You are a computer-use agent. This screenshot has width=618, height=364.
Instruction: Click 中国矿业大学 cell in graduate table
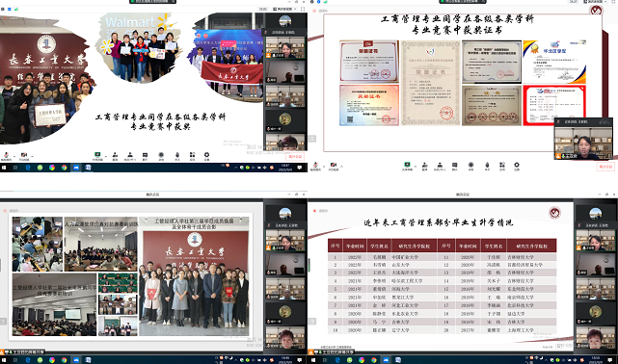coord(405,257)
